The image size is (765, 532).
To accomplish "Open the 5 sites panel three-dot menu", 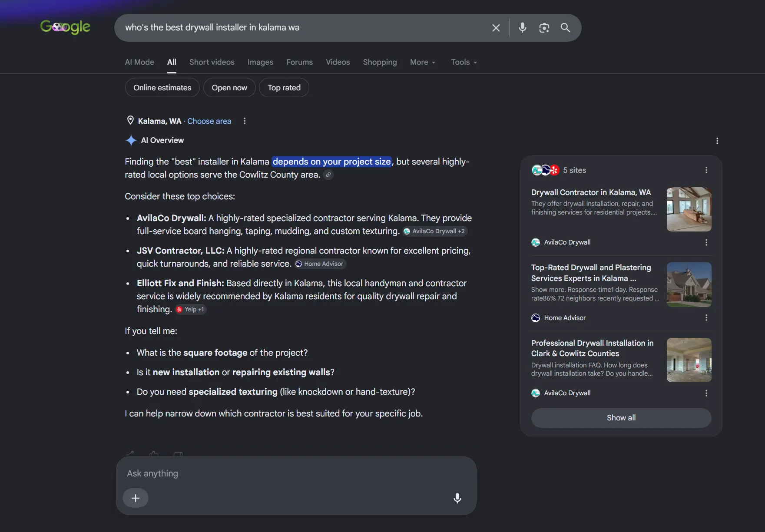I will pos(706,170).
